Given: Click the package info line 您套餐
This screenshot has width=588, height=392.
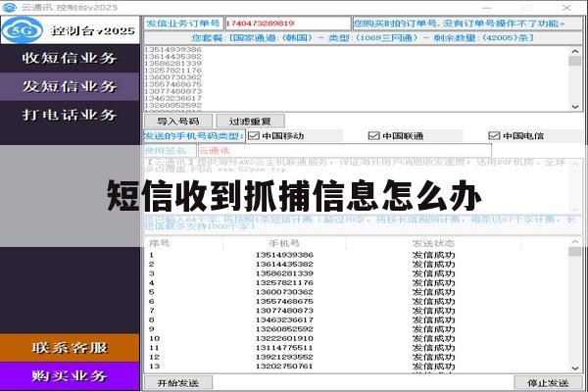Looking at the screenshot, I should pyautogui.click(x=363, y=38).
